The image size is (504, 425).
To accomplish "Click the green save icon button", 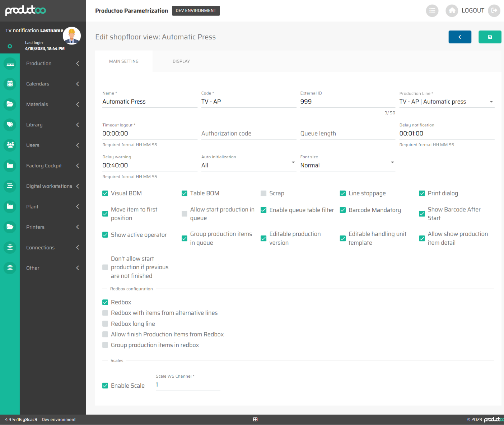I will point(490,37).
